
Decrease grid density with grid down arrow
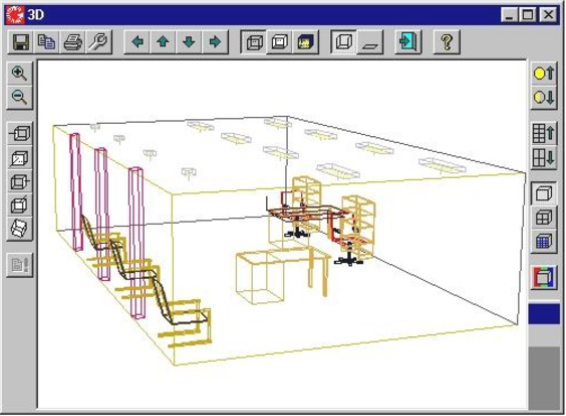pyautogui.click(x=544, y=158)
